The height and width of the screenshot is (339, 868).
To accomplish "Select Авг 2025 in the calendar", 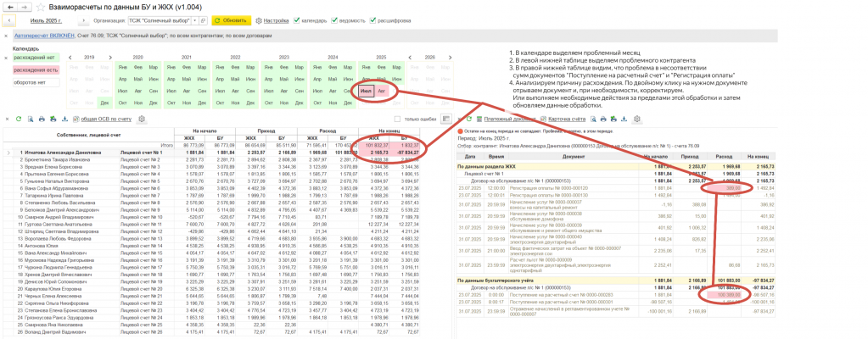I will (381, 89).
